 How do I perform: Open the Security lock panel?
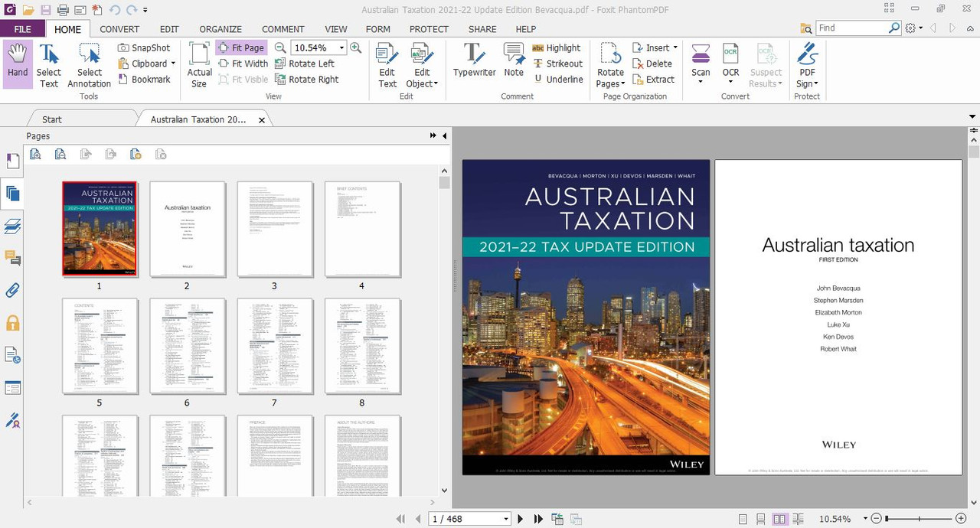point(12,323)
